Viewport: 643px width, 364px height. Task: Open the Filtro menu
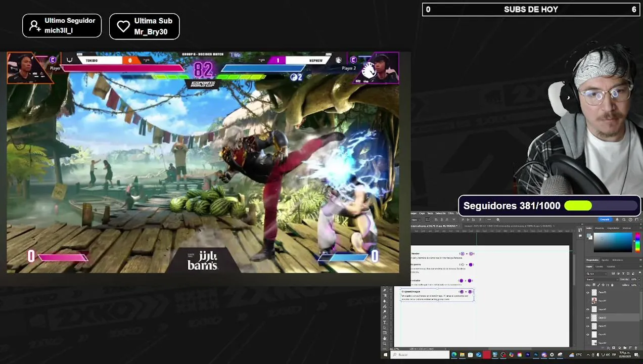coord(451,213)
